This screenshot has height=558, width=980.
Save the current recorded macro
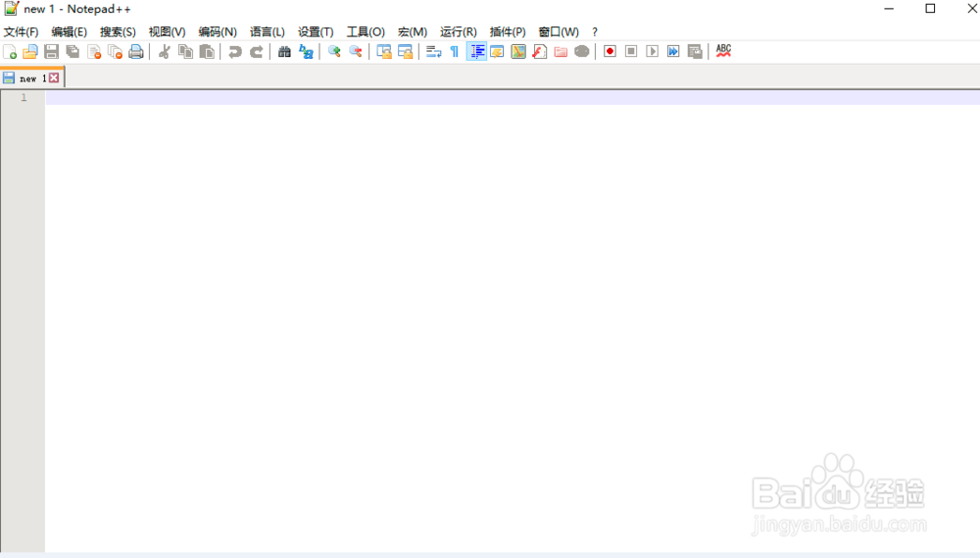coord(695,52)
